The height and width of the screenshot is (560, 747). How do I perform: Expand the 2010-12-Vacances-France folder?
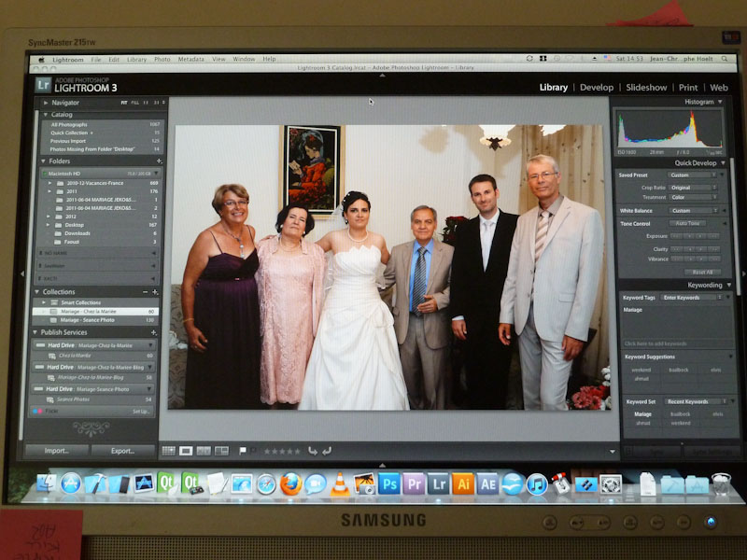tap(50, 183)
